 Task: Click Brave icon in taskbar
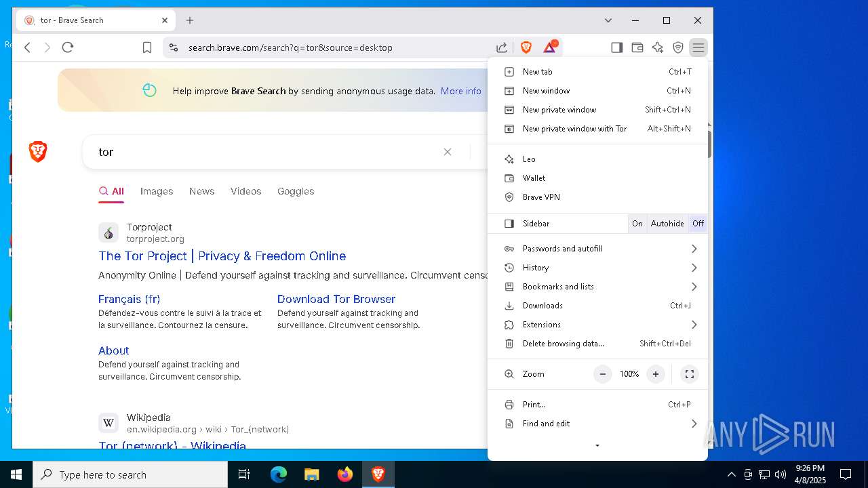[378, 474]
